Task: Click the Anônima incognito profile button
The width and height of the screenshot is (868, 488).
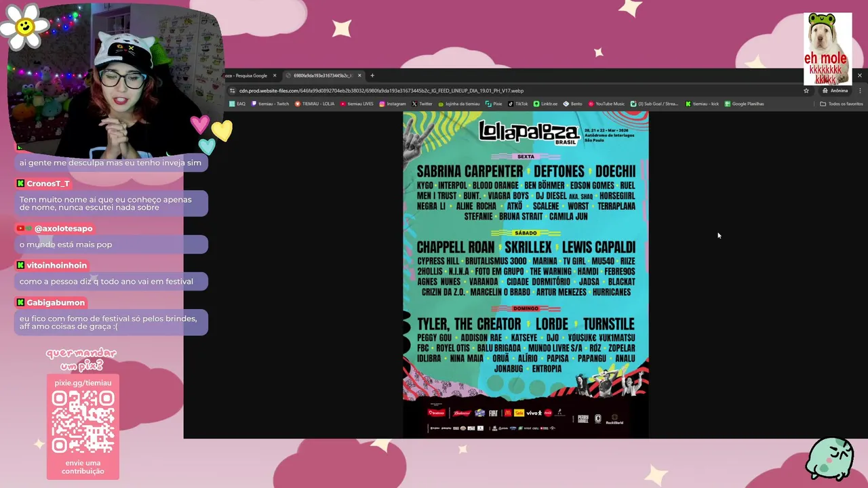Action: pos(835,90)
